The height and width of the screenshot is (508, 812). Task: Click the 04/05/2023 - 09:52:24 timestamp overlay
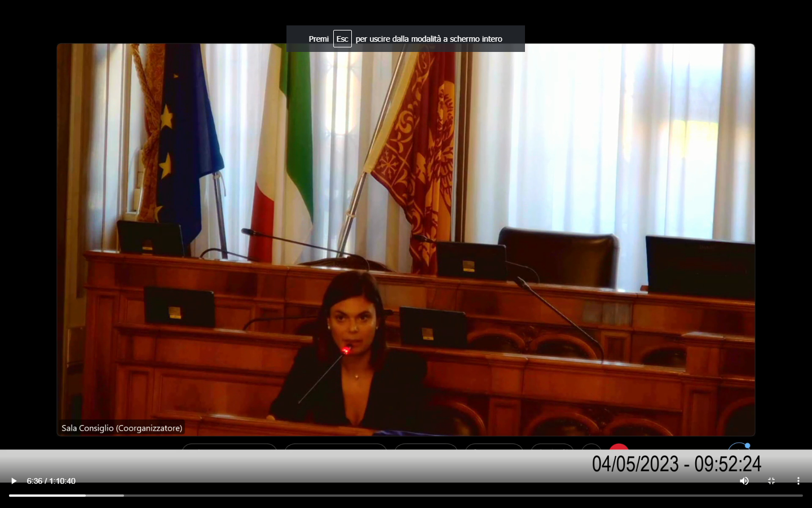pyautogui.click(x=676, y=464)
